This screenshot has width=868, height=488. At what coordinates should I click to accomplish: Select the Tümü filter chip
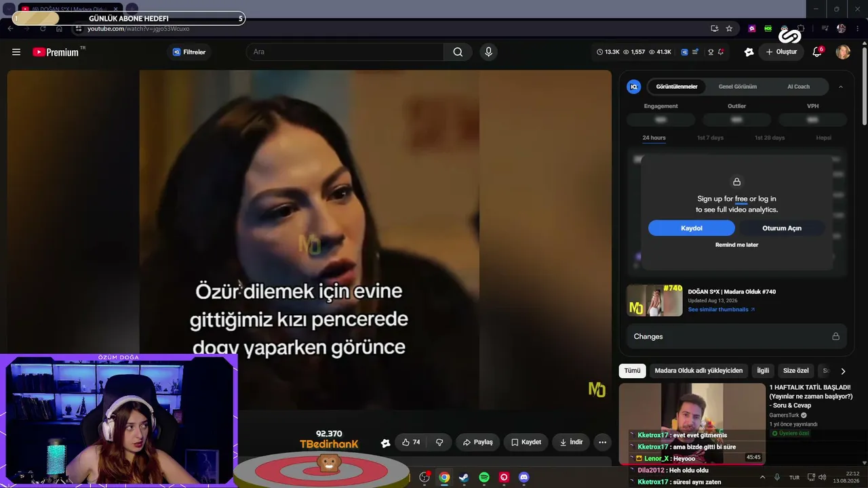coord(632,371)
